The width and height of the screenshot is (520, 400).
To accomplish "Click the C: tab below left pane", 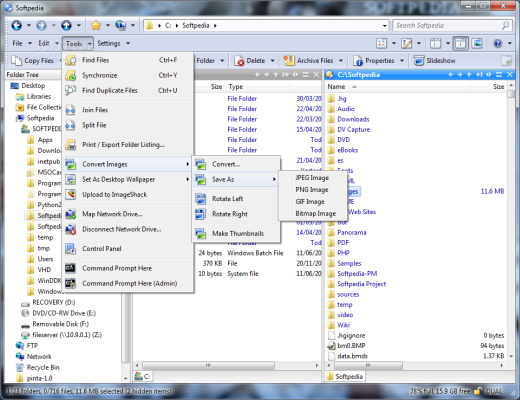I will pyautogui.click(x=143, y=377).
